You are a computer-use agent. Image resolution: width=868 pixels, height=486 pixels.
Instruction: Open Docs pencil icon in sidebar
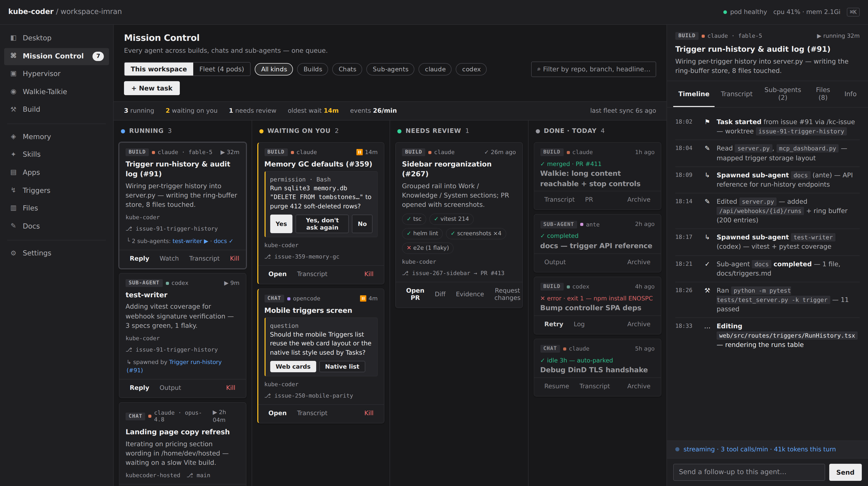click(13, 226)
